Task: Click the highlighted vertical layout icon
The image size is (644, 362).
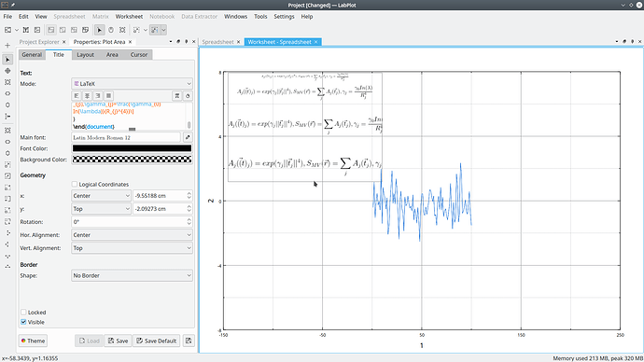Action: point(51,30)
